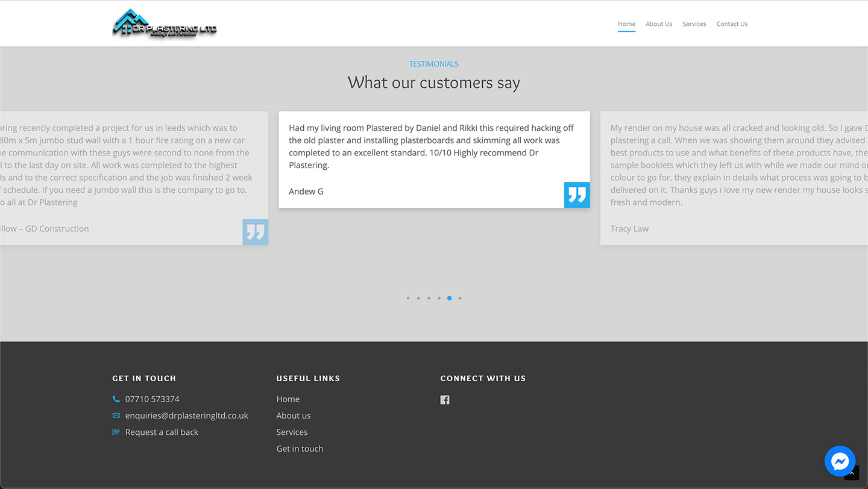Show the Tracy Law testimonial card
Viewport: 868px width, 489px height.
[734, 178]
